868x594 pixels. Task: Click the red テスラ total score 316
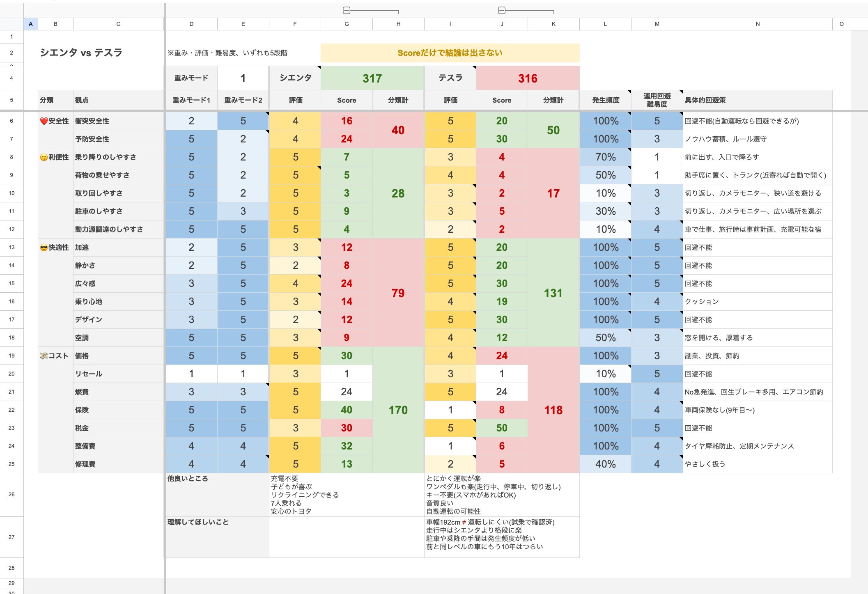[528, 78]
